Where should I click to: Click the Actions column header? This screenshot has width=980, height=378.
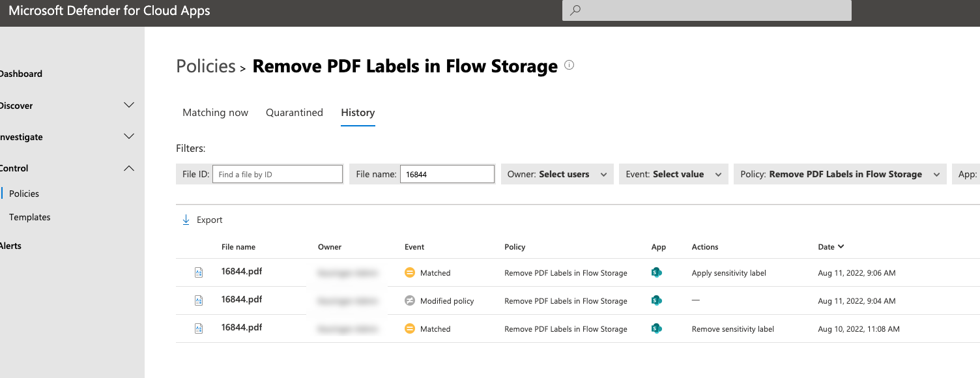coord(705,247)
